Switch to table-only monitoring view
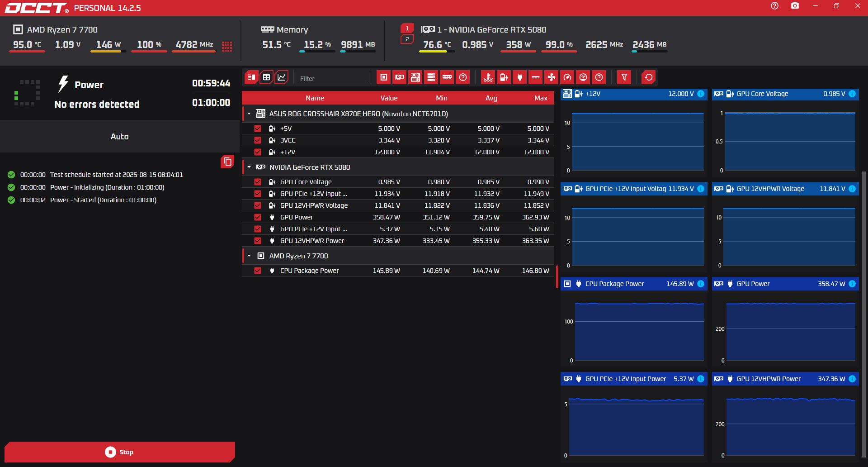The width and height of the screenshot is (868, 467). (x=267, y=77)
